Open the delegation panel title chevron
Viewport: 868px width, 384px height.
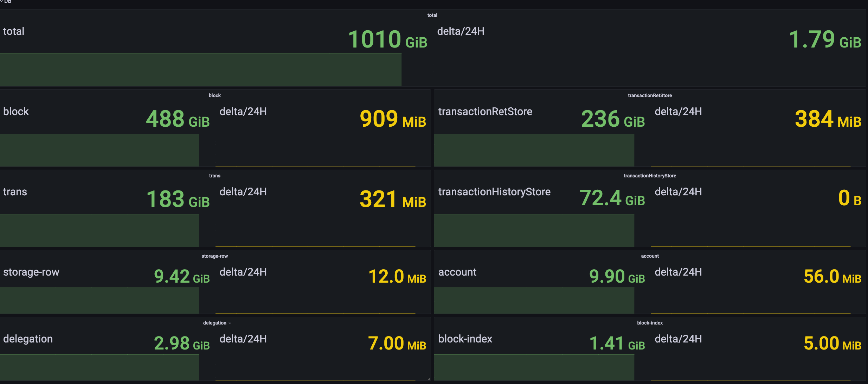(230, 323)
